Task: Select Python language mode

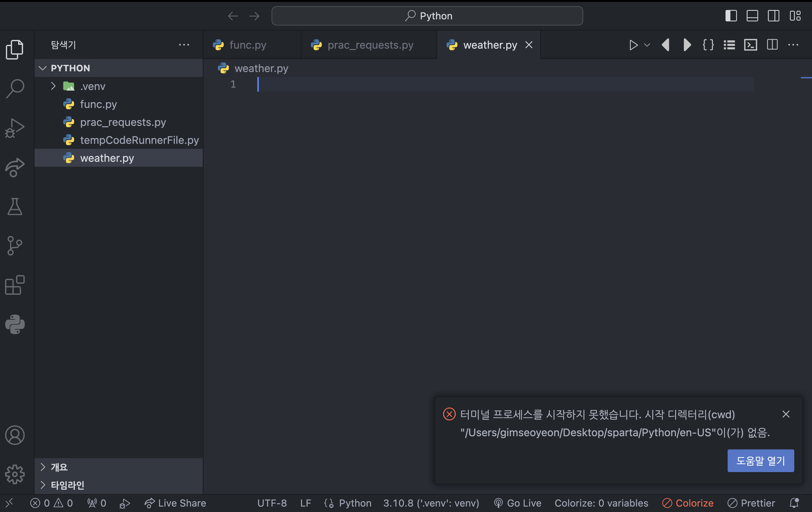Action: click(355, 503)
